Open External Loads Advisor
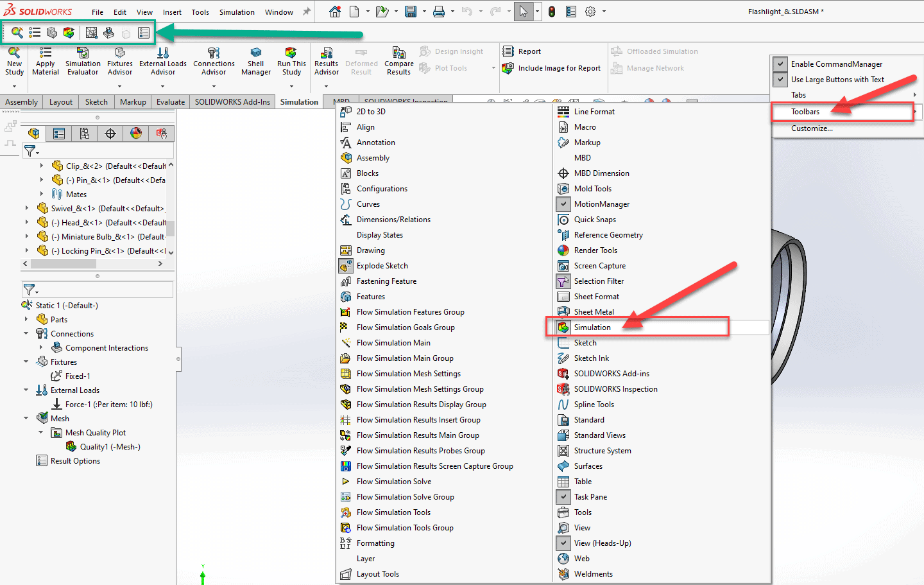Screen dimensions: 924x585 tap(163, 61)
